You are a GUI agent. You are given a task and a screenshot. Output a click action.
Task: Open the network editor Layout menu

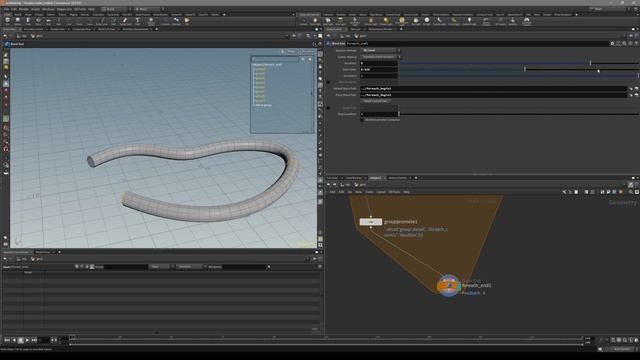380,192
